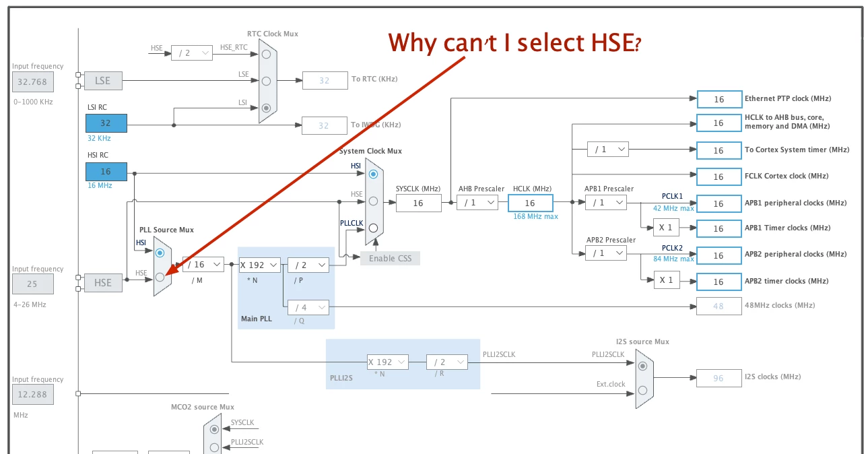Click the To IWDG (KHz) value box
Viewport: 868px width, 454px height.
(x=325, y=125)
